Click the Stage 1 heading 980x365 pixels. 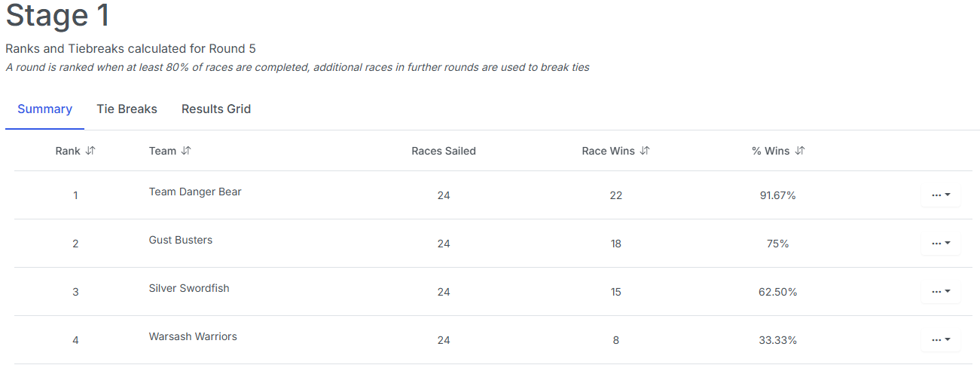point(58,17)
